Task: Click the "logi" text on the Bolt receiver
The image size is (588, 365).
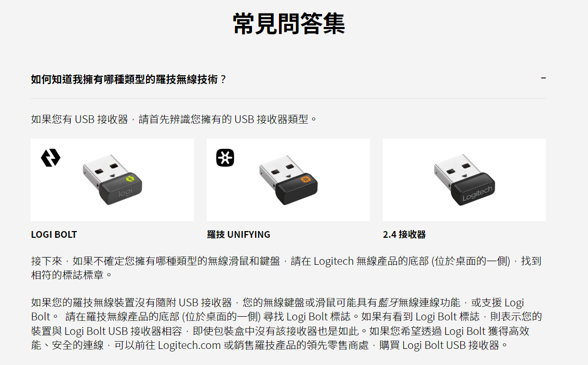Action: 125,193
